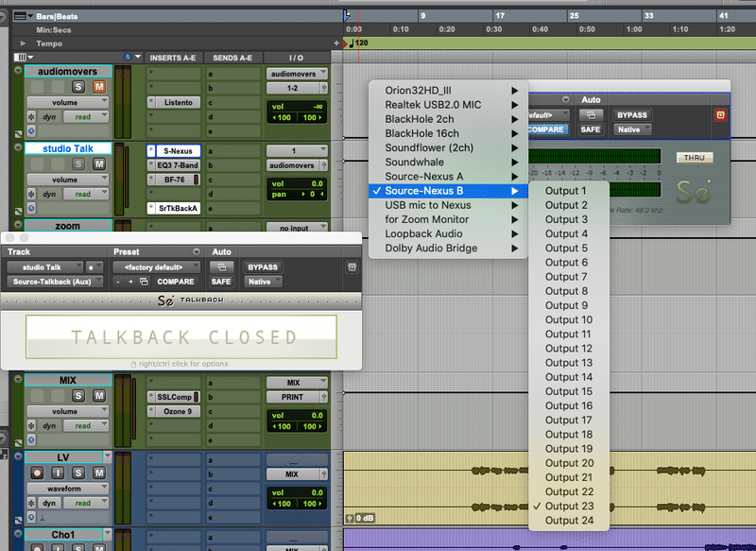This screenshot has height=551, width=756.
Task: Click the audiomovers volume readout
Action: [x=297, y=107]
